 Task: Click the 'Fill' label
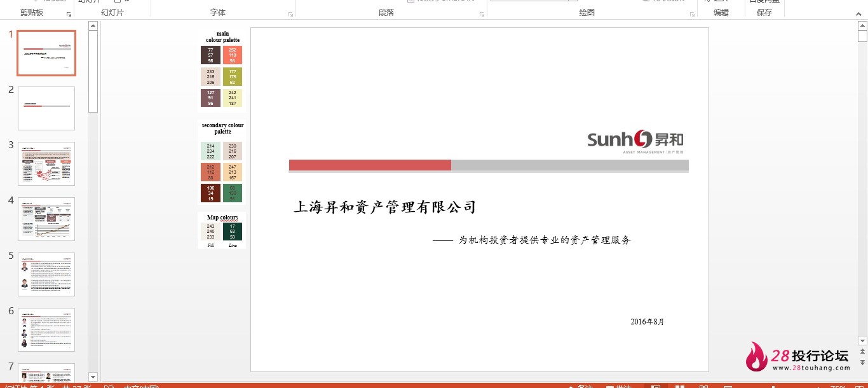[x=211, y=245]
